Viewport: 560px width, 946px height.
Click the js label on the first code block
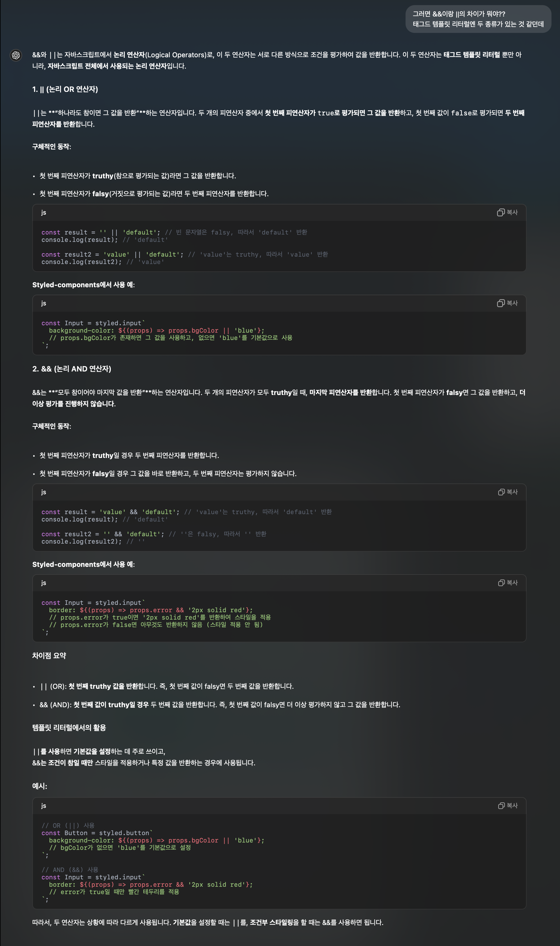(x=44, y=212)
